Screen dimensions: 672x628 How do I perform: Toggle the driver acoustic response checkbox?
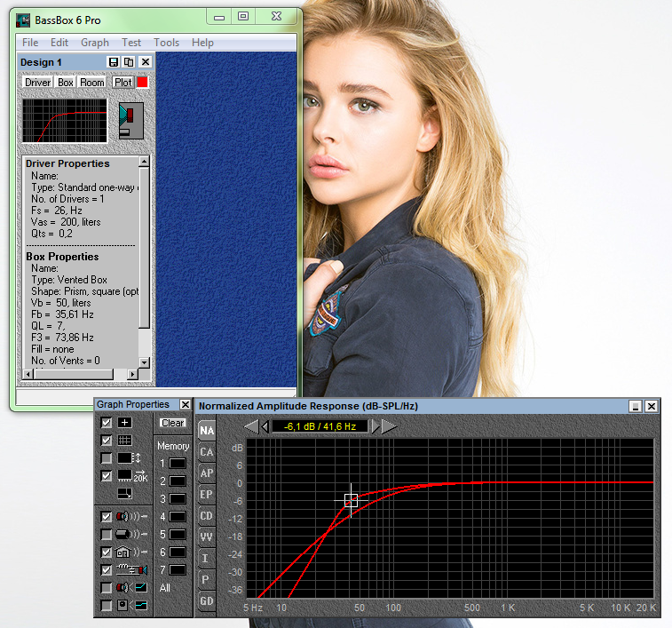107,517
